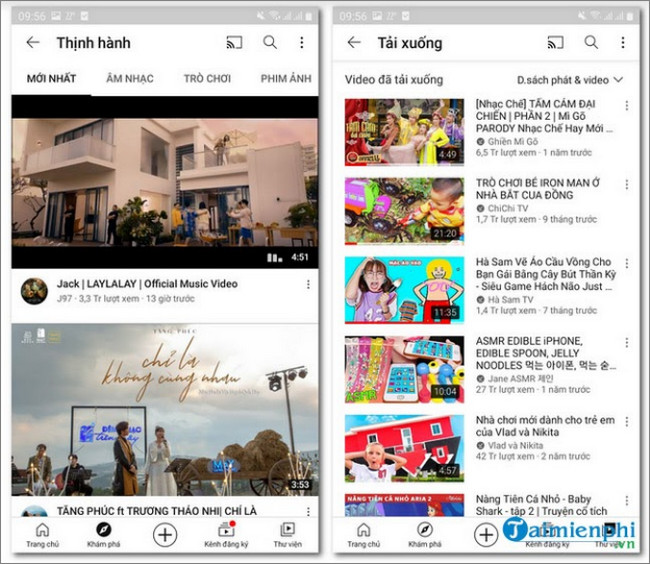This screenshot has height=564, width=650.
Task: Open options for Nàng Tiên Cá Nhỏ video
Action: 626,501
